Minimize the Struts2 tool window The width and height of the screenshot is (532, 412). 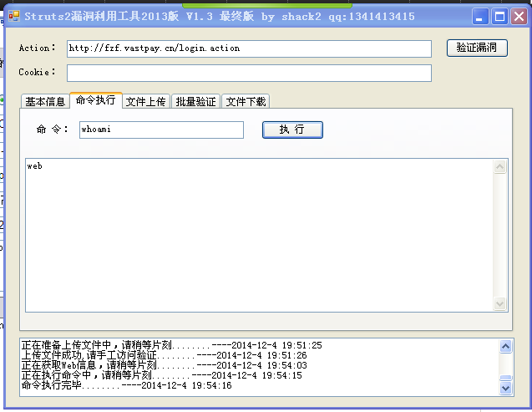(480, 16)
